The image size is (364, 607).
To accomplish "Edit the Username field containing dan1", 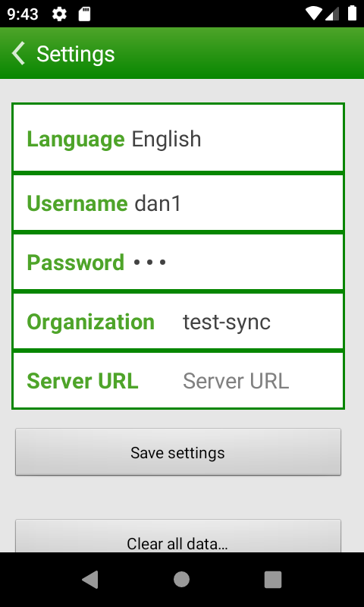I will pos(178,203).
